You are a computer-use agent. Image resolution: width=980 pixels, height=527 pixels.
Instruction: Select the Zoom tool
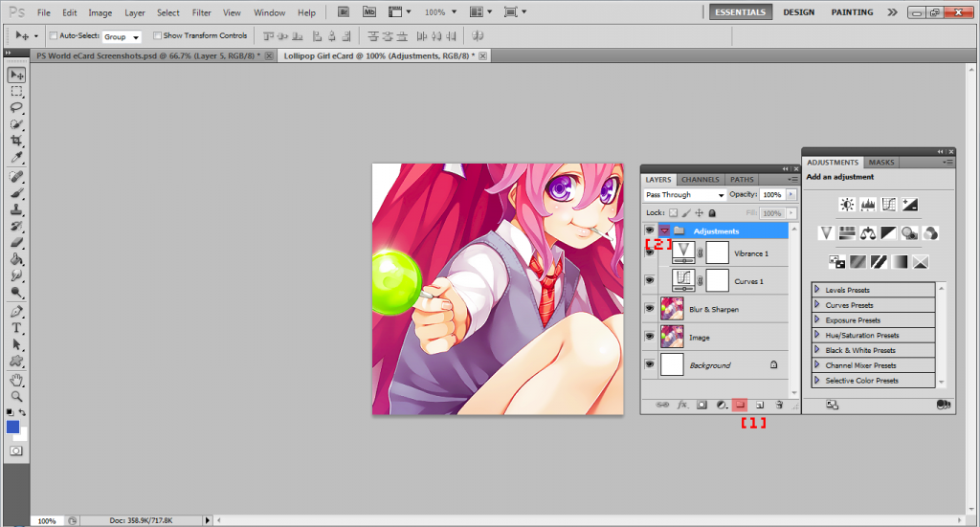click(x=17, y=397)
